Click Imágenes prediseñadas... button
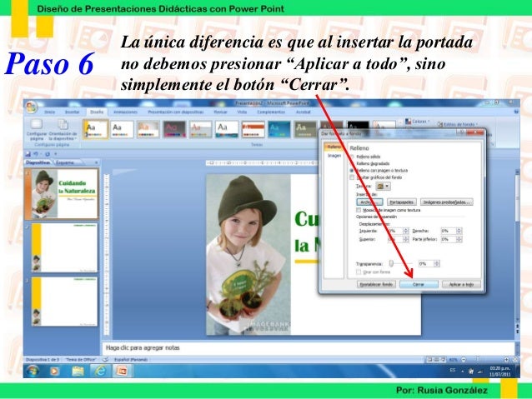This screenshot has width=532, height=399. [446, 202]
